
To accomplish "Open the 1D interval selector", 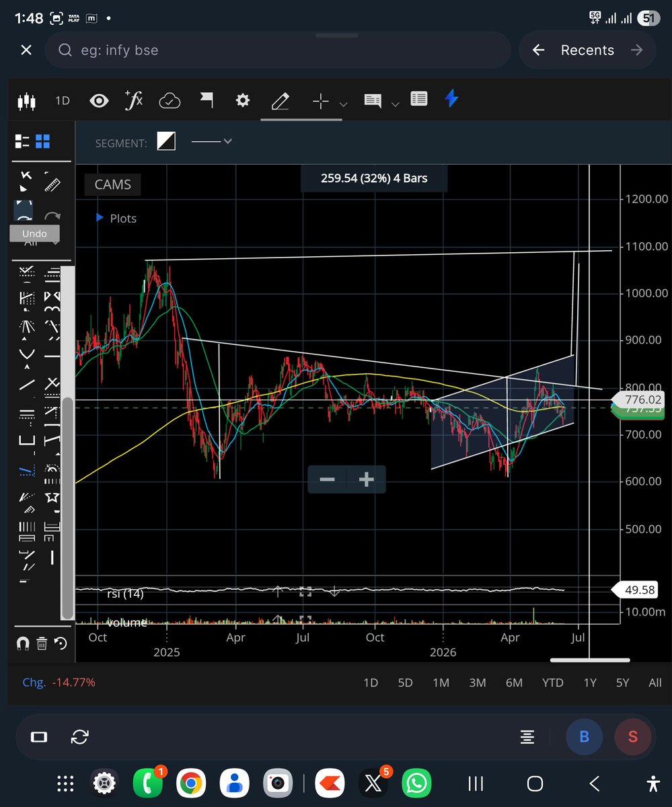I will [x=63, y=101].
